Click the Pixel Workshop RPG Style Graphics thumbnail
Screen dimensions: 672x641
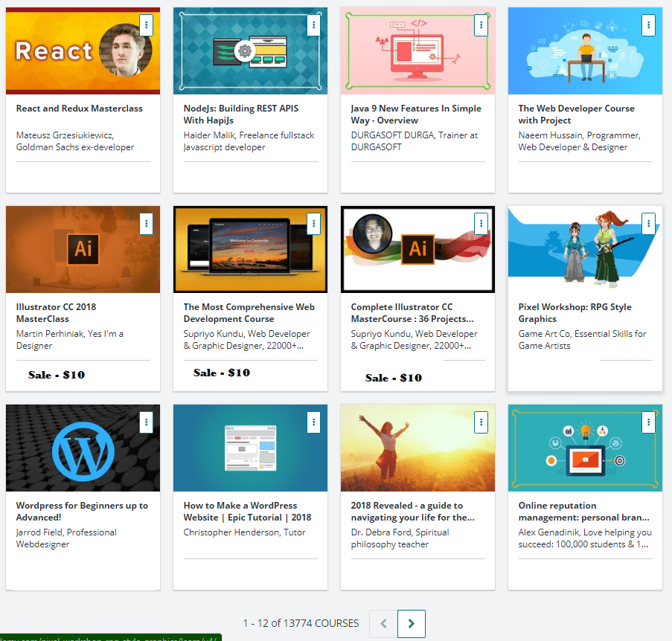(x=585, y=249)
